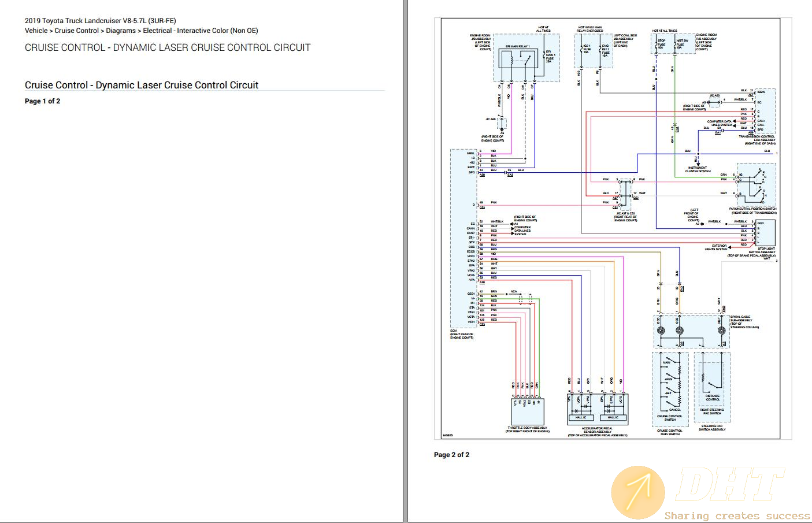Click the 'BATT' pin label on the ECM
This screenshot has height=523, width=812.
tap(471, 167)
